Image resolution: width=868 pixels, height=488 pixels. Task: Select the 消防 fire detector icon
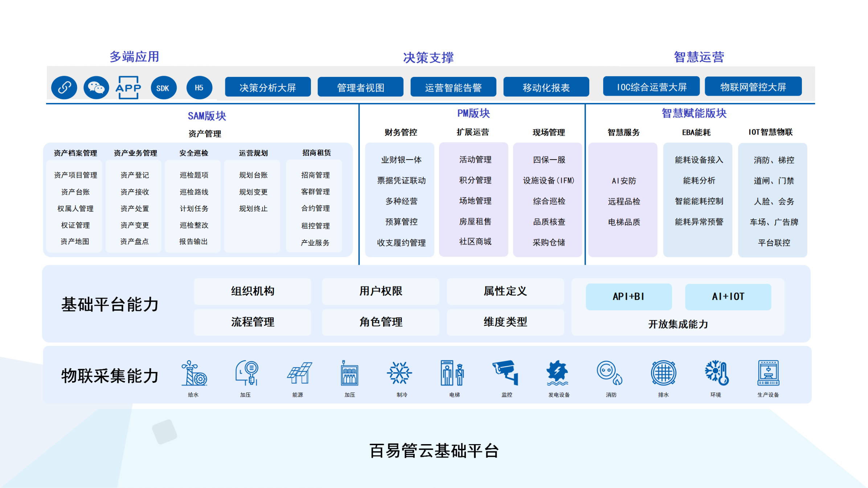coord(610,373)
